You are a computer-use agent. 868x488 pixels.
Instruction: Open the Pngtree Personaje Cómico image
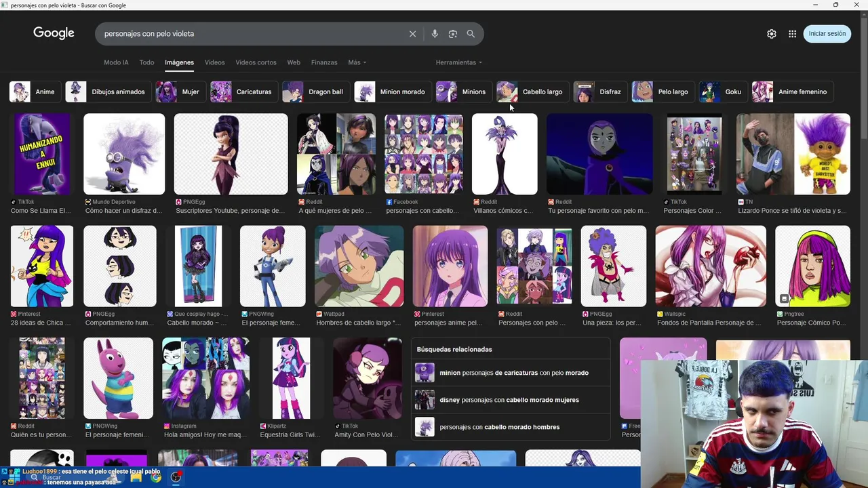pyautogui.click(x=812, y=266)
